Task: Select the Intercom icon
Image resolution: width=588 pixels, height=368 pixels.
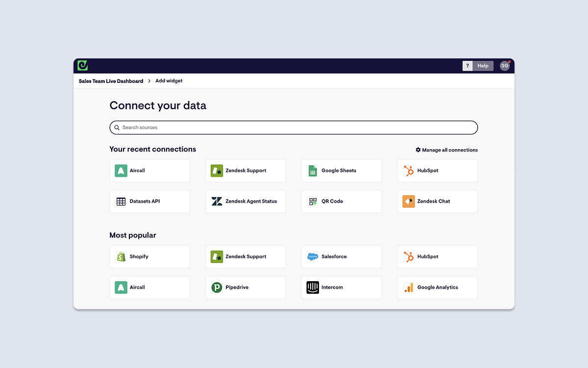Action: click(x=313, y=288)
